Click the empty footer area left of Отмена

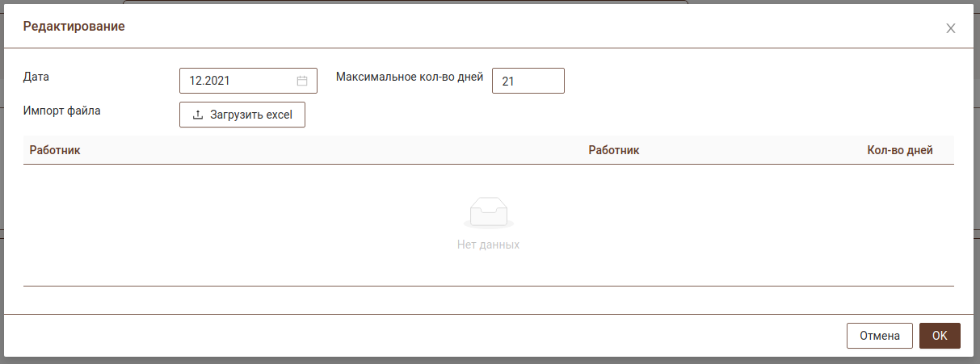(x=404, y=336)
